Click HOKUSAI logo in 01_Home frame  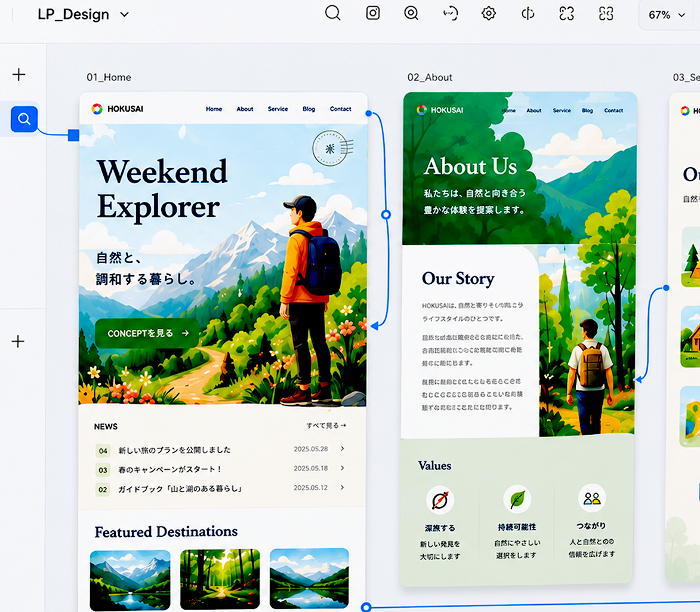click(118, 109)
